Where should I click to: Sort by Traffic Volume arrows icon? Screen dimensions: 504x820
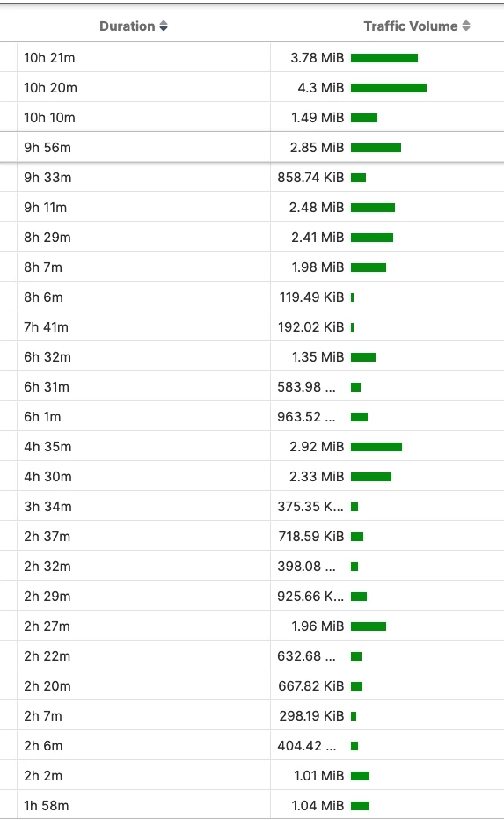point(466,26)
